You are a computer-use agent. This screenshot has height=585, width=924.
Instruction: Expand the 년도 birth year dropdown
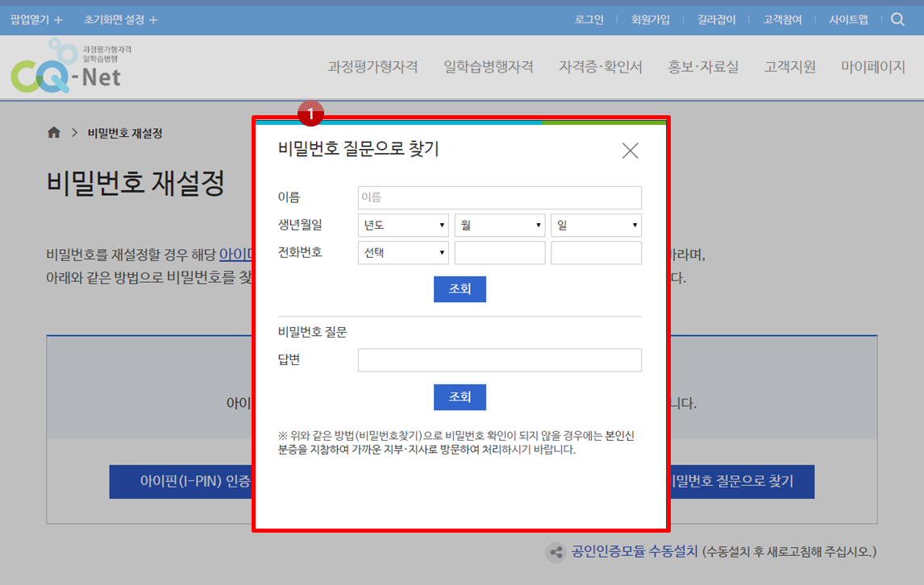tap(403, 225)
